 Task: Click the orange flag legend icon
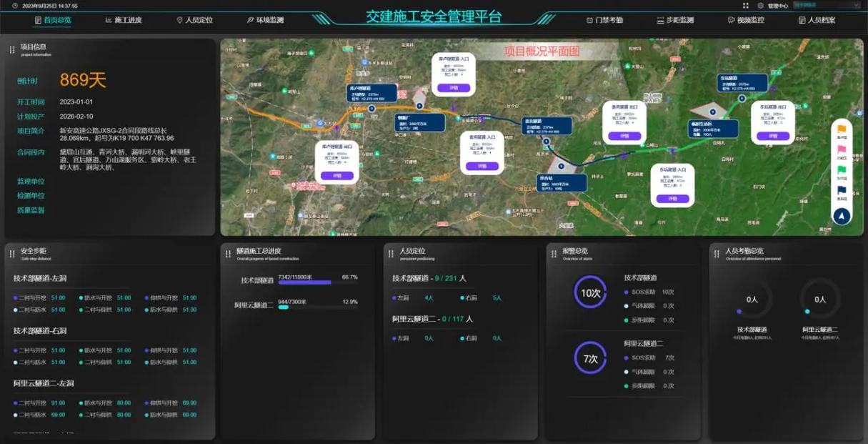pyautogui.click(x=842, y=129)
